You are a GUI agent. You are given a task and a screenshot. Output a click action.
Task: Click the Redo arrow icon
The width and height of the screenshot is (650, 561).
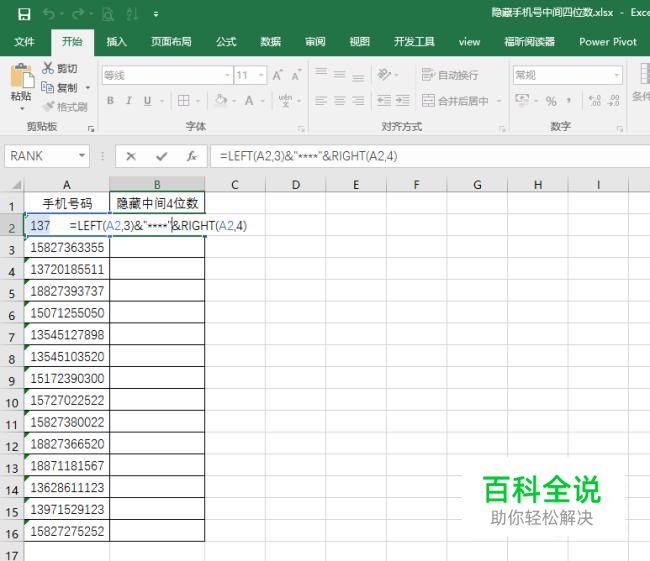(78, 15)
